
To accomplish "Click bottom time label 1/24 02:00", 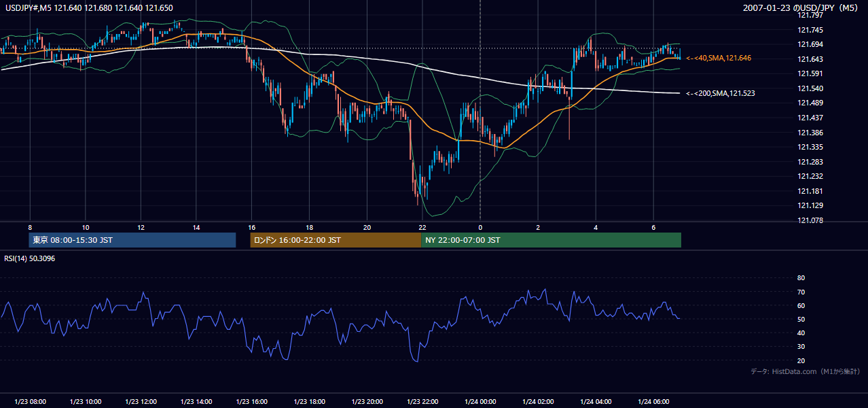I will pos(537,402).
